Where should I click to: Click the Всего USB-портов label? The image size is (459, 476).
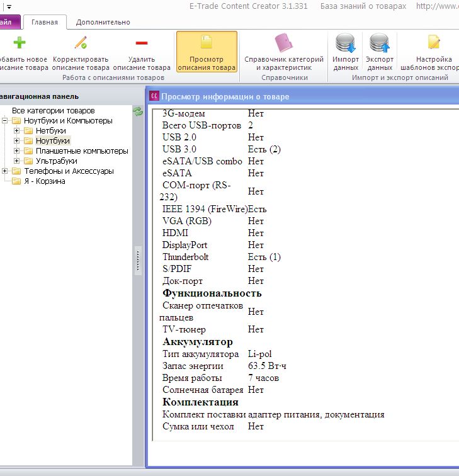(x=201, y=125)
